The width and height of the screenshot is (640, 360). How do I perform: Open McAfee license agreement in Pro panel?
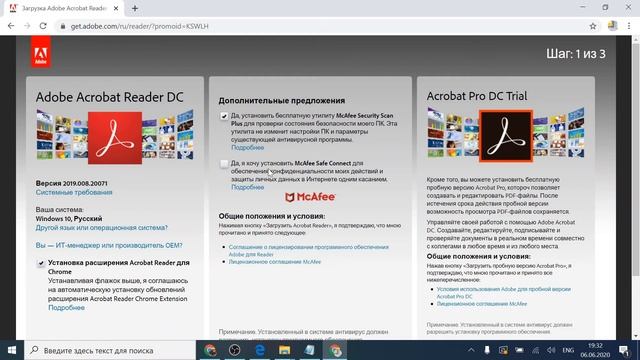(x=482, y=304)
